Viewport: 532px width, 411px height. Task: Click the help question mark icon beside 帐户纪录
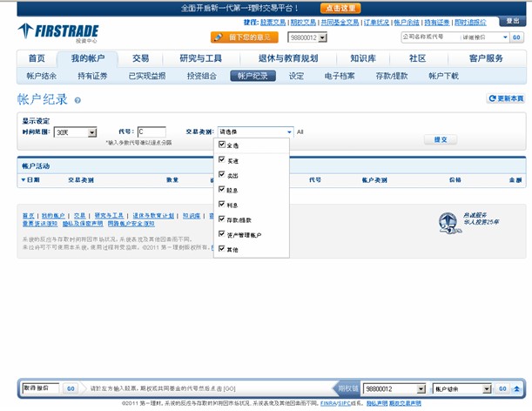click(x=77, y=100)
